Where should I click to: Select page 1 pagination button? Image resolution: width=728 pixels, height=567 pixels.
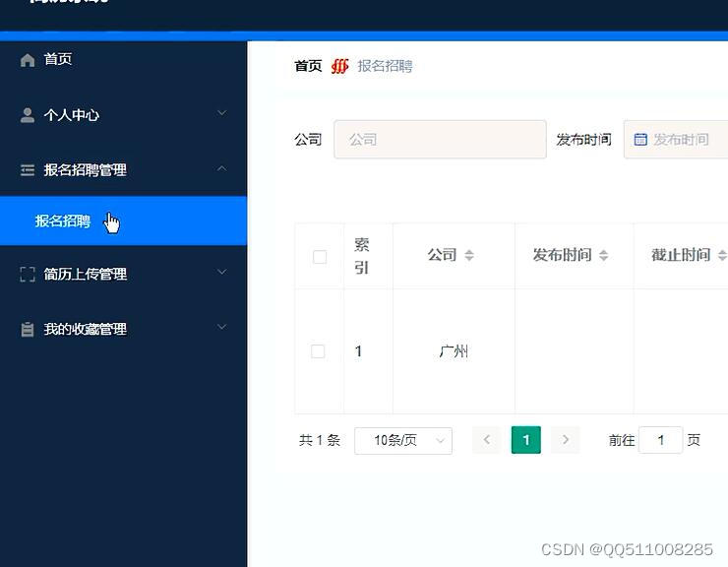coord(526,440)
